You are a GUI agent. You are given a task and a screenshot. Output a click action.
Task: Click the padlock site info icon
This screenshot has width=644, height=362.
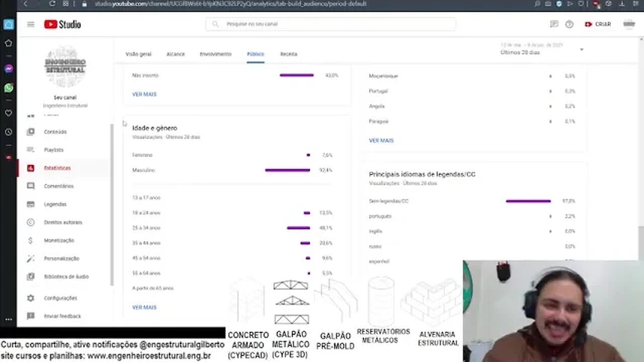tap(84, 4)
